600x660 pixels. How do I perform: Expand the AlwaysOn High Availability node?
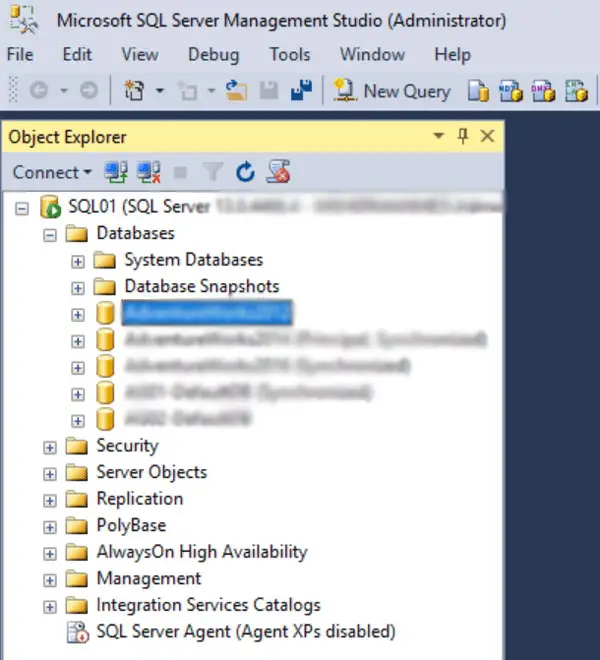pyautogui.click(x=50, y=552)
